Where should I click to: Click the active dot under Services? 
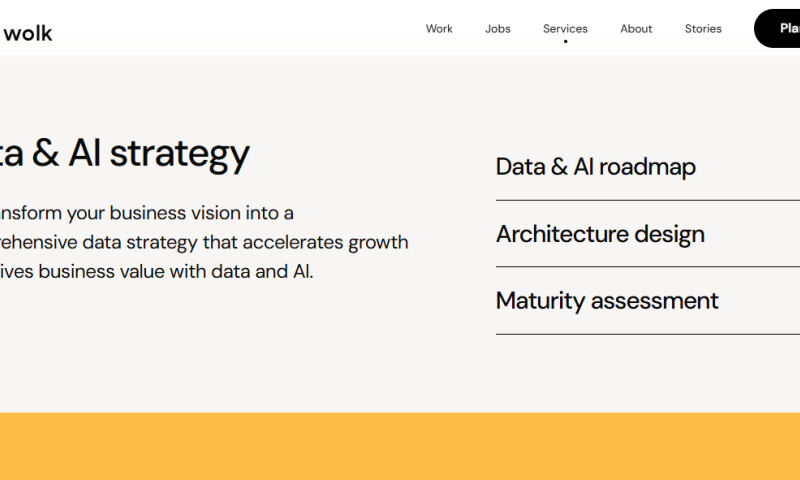pyautogui.click(x=565, y=42)
